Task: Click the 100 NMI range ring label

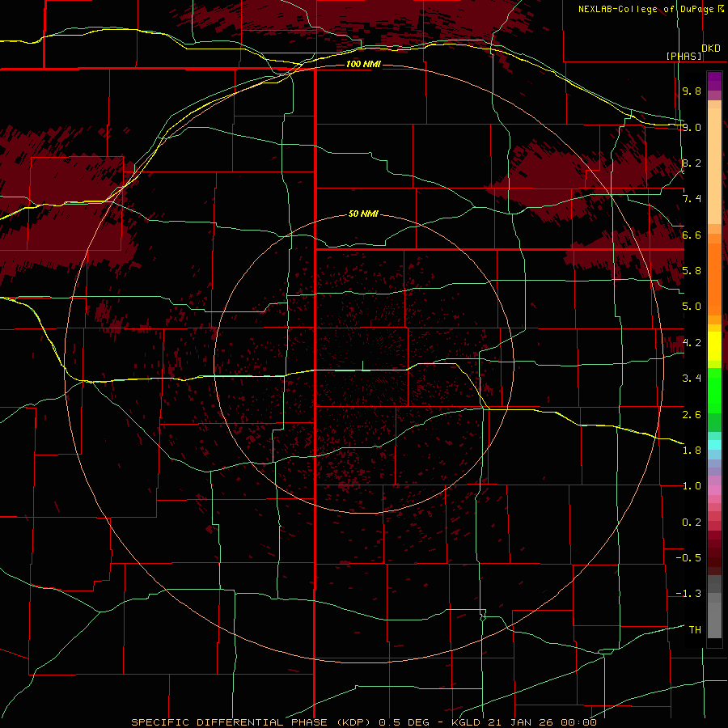Action: (x=363, y=64)
